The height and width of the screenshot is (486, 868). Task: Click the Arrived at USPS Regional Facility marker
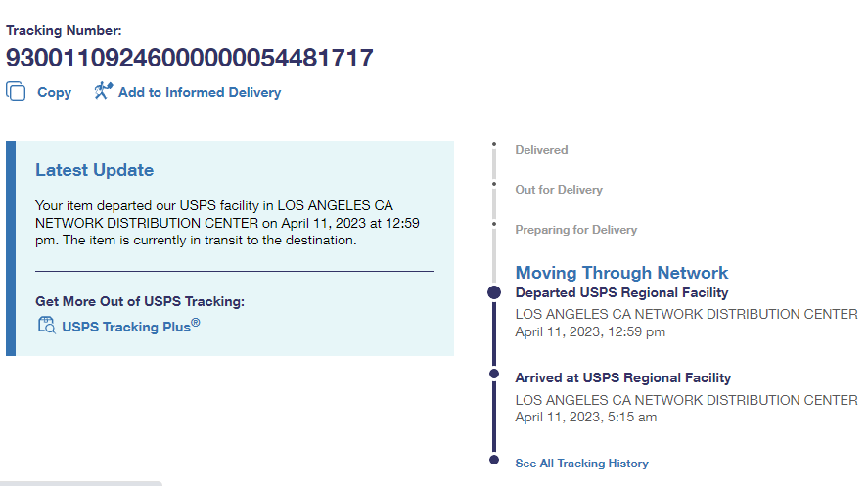pyautogui.click(x=495, y=373)
